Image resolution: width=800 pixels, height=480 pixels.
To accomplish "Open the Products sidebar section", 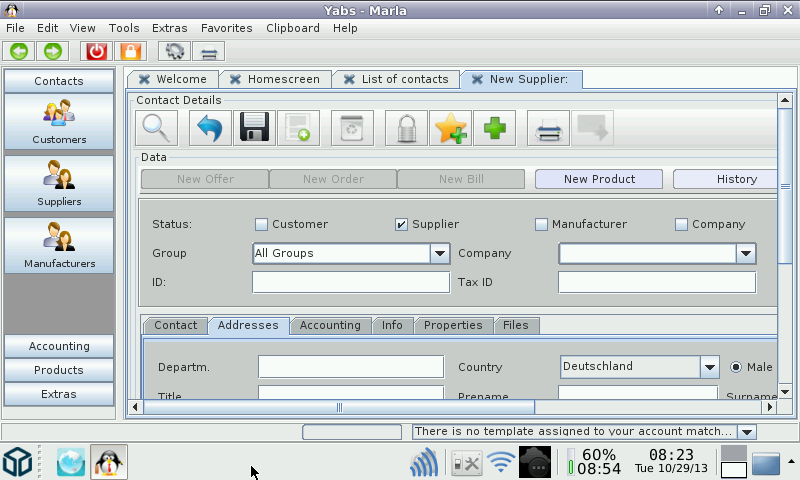I will (x=59, y=370).
